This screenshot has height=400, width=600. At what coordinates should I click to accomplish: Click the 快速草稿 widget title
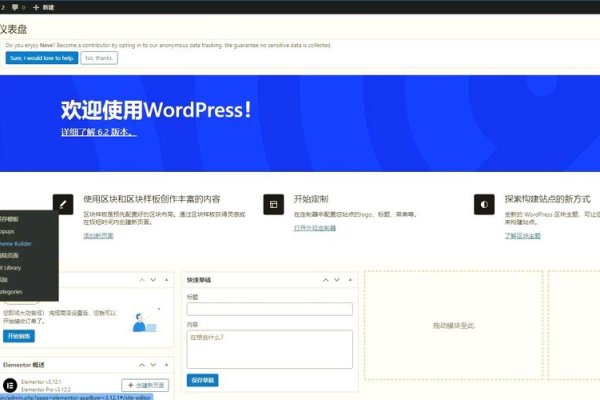point(199,280)
